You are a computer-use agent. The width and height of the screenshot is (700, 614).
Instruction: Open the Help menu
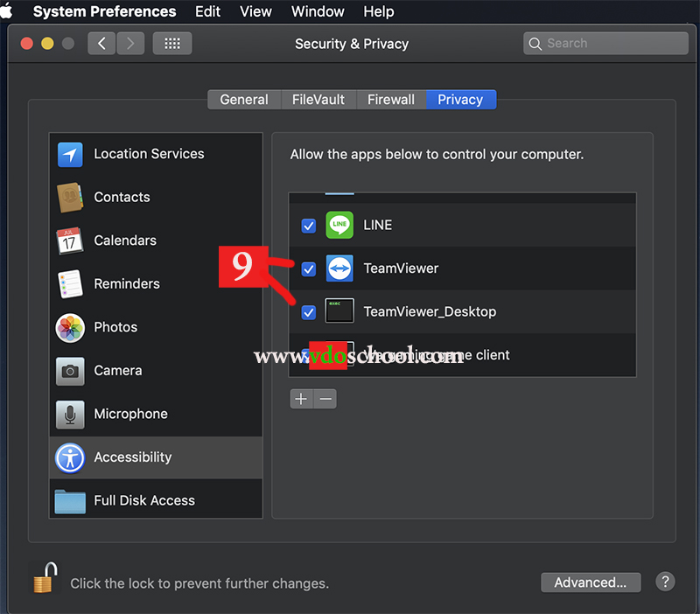click(x=379, y=11)
